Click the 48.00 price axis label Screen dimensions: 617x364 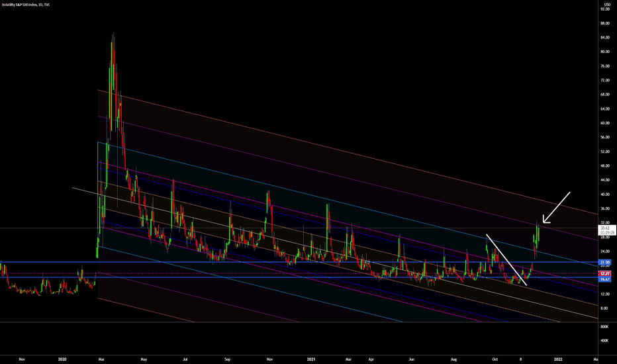coord(605,165)
